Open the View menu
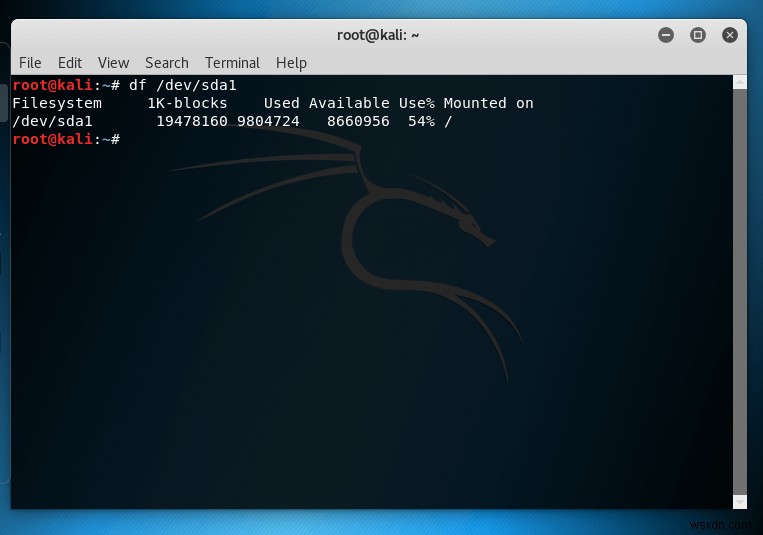 click(113, 63)
